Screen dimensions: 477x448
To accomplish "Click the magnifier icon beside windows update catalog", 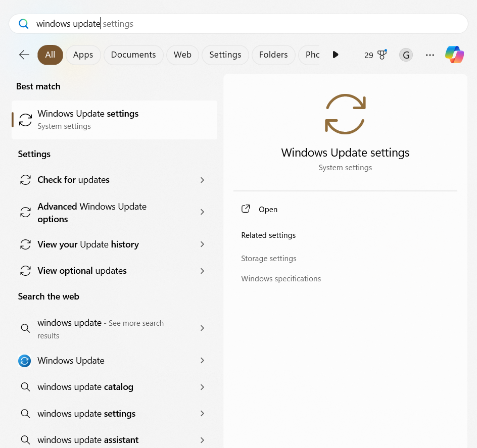I will tap(25, 387).
